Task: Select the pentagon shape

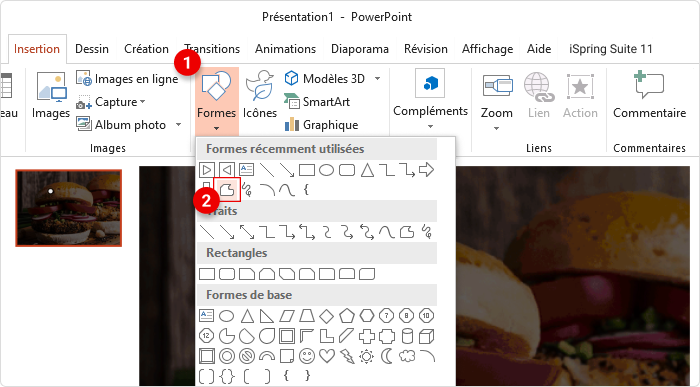Action: coord(347,316)
